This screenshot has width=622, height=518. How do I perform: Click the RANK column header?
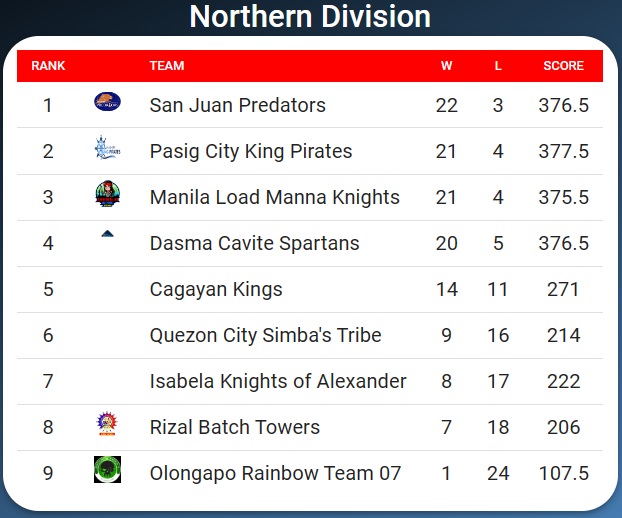click(x=48, y=66)
